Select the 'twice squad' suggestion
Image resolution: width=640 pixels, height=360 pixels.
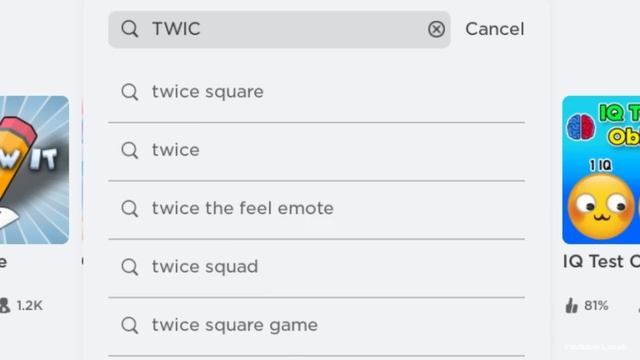tap(316, 267)
